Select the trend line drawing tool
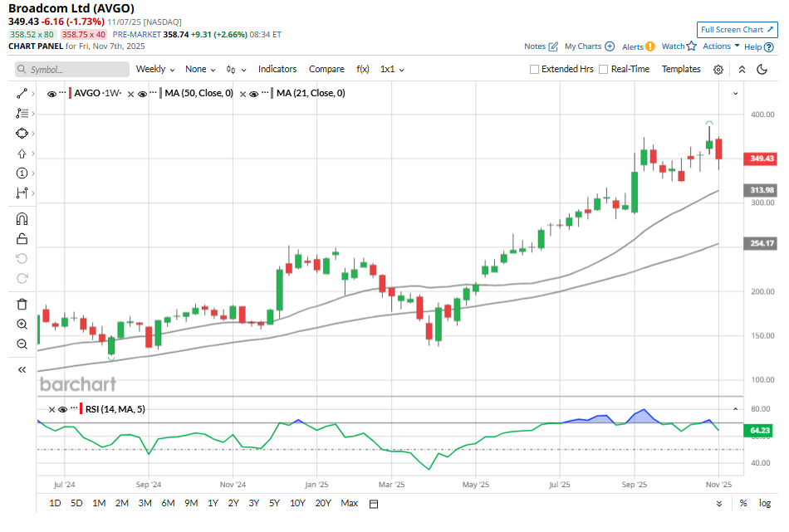 pyautogui.click(x=22, y=94)
